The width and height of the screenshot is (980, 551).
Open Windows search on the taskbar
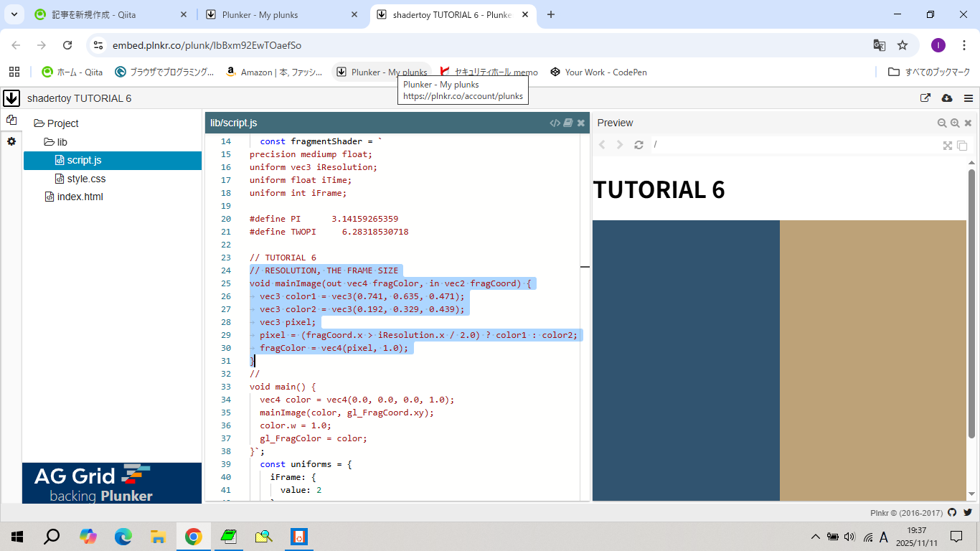[52, 537]
